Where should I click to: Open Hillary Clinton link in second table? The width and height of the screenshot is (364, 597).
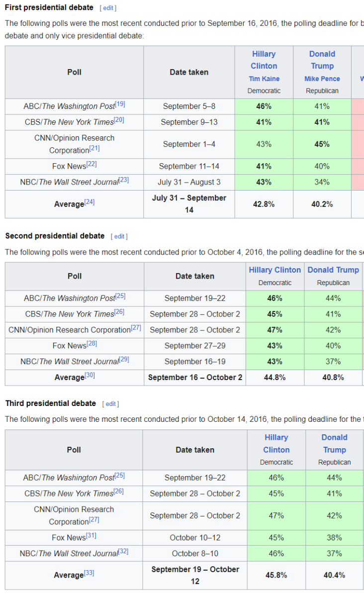[x=275, y=270]
